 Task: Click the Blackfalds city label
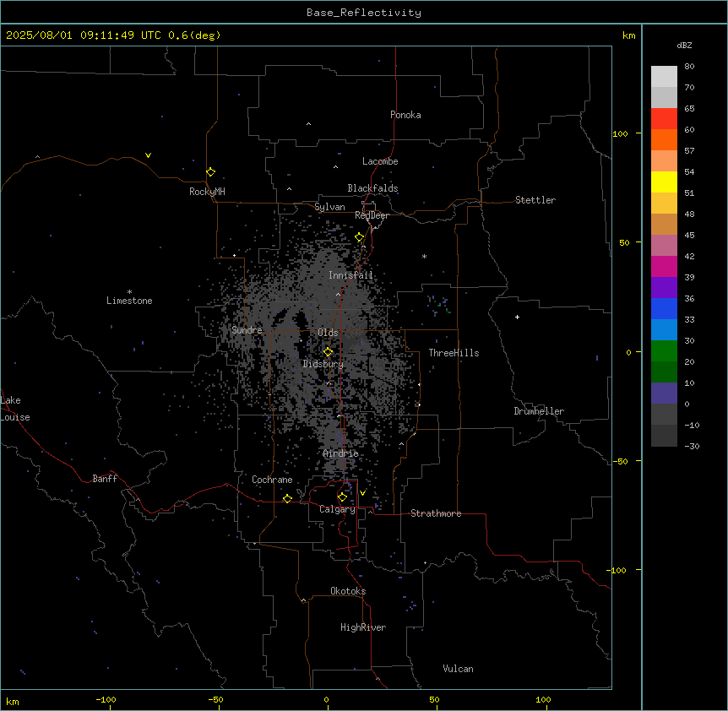click(x=372, y=188)
